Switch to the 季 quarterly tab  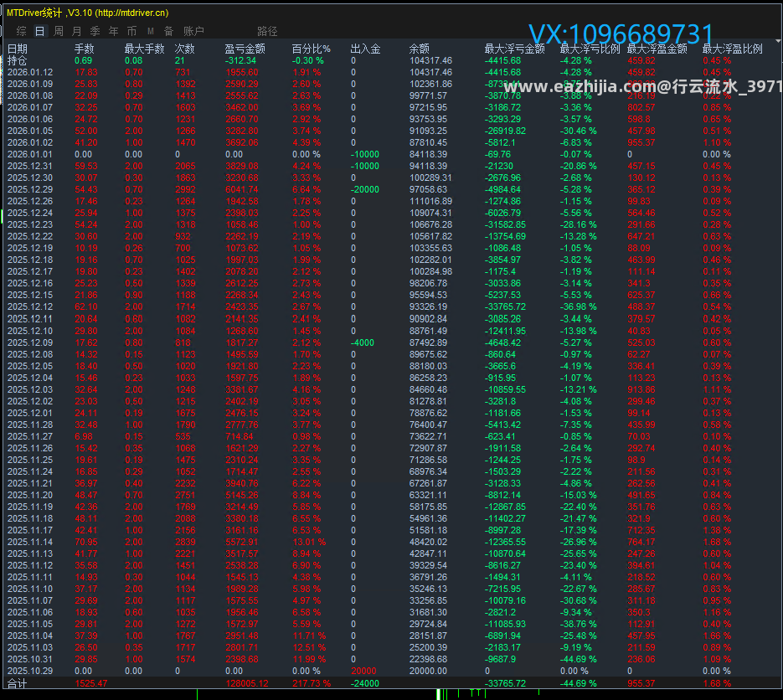pyautogui.click(x=95, y=32)
